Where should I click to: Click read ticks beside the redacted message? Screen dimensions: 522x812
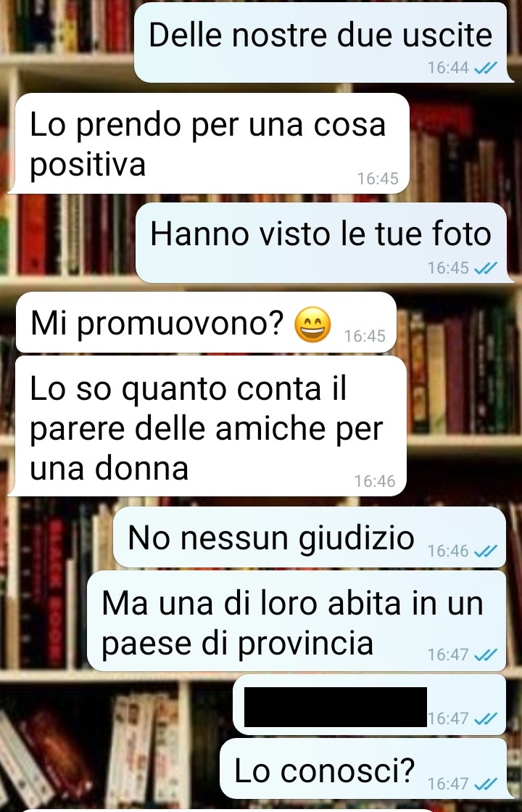tap(486, 718)
